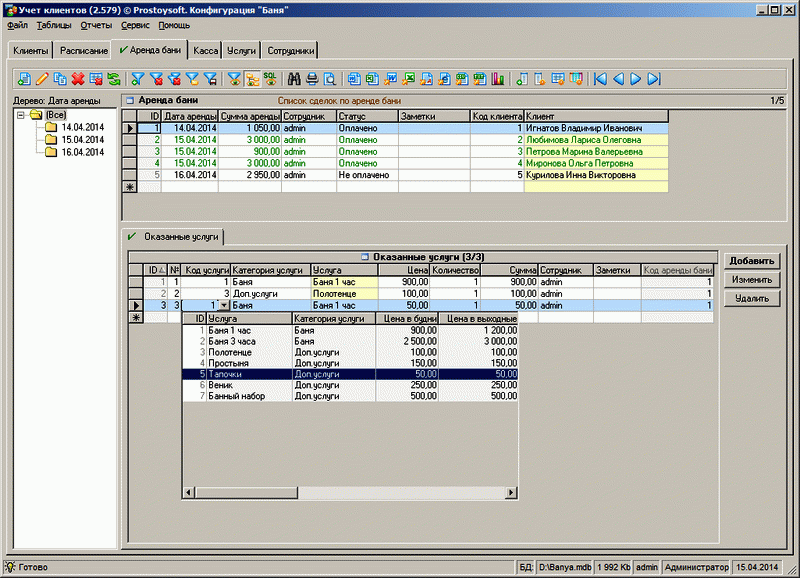Screen dimensions: 800x578
Task: Toggle the tree view toolbar button
Action: 252,78
